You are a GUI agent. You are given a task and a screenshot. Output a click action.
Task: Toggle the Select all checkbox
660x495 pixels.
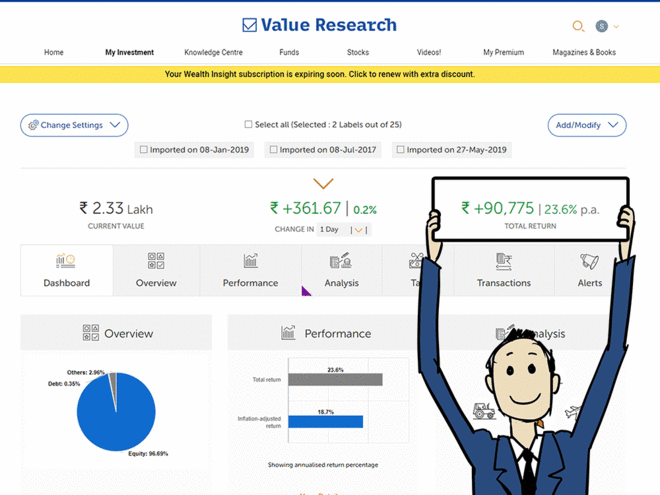(x=249, y=125)
